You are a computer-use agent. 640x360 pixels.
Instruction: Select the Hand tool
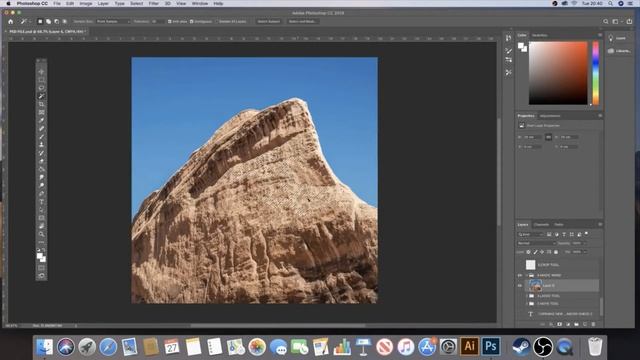pos(41,226)
